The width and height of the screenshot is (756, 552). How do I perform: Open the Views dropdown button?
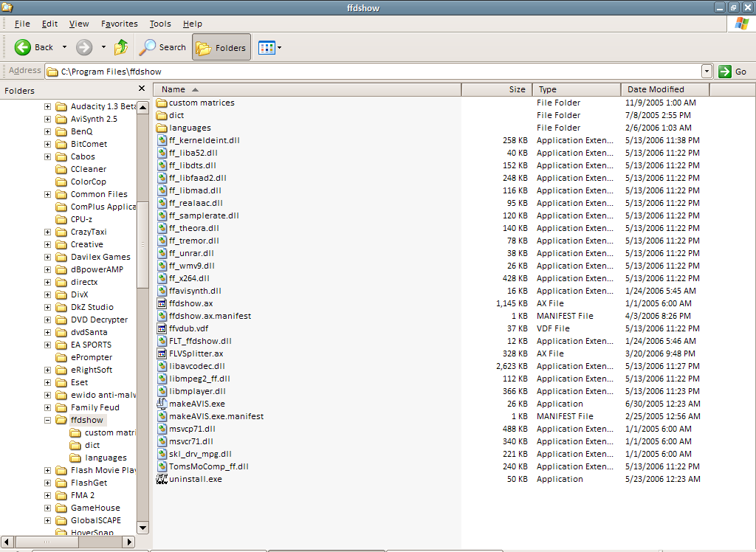(x=270, y=48)
